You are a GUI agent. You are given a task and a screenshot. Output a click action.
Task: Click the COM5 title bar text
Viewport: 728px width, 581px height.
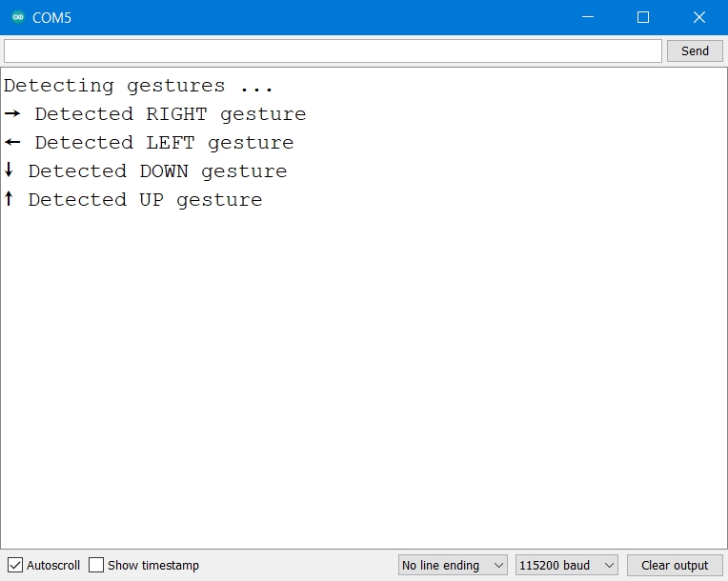click(51, 17)
